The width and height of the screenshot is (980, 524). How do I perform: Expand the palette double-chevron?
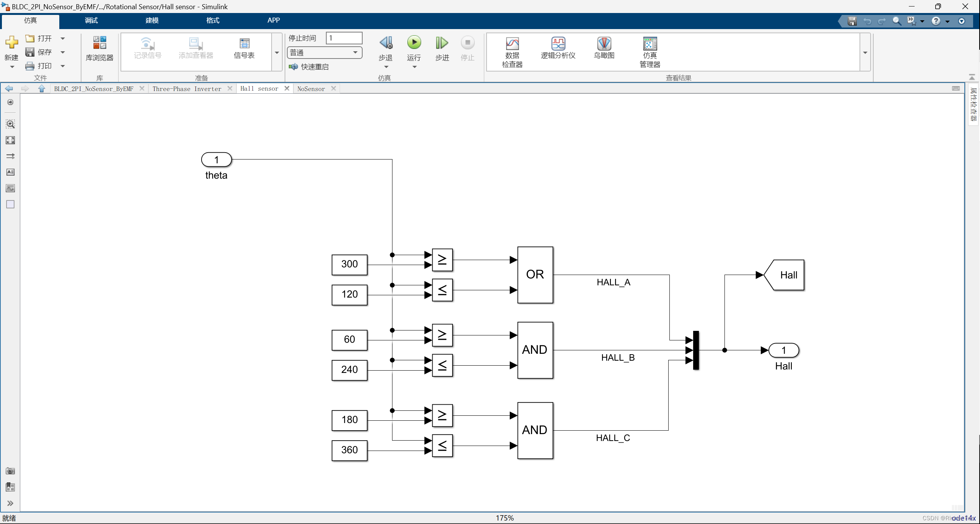pyautogui.click(x=10, y=503)
